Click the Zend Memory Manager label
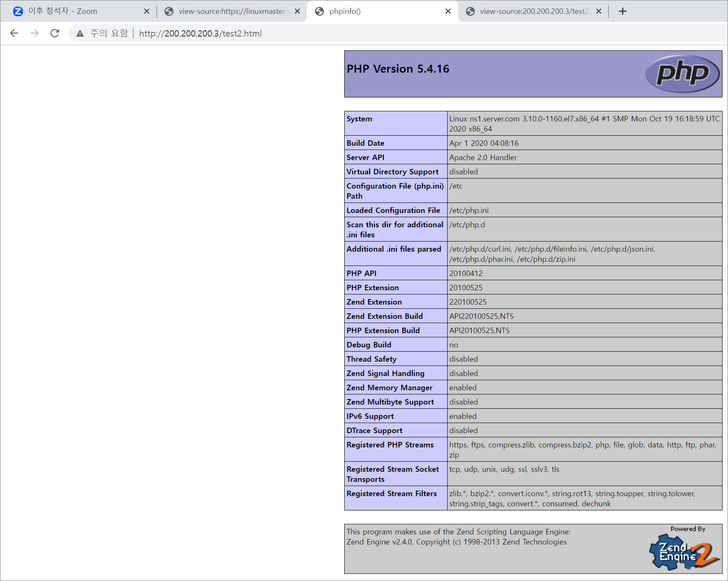The height and width of the screenshot is (581, 728). [x=389, y=387]
